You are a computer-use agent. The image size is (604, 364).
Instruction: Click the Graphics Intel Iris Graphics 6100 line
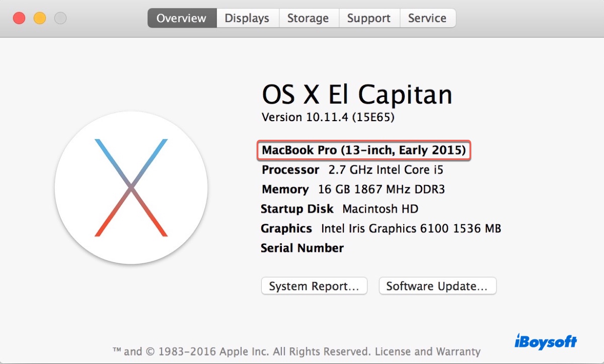tap(381, 228)
